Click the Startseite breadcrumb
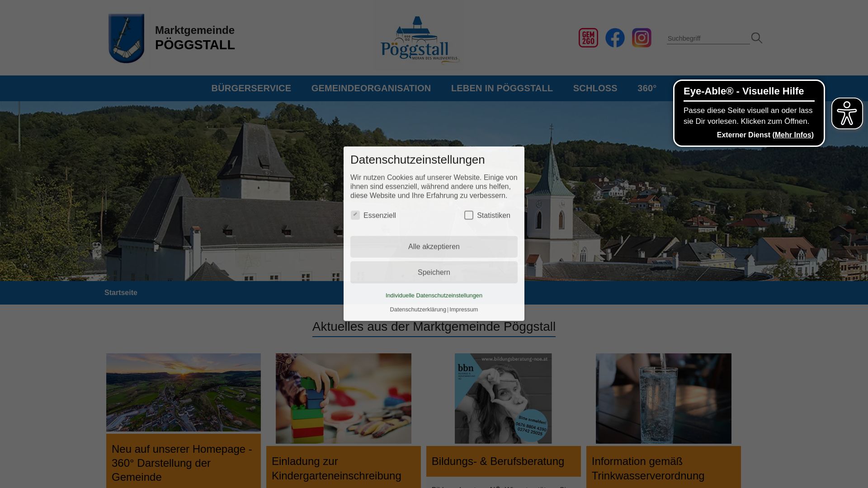868x488 pixels. 121,293
